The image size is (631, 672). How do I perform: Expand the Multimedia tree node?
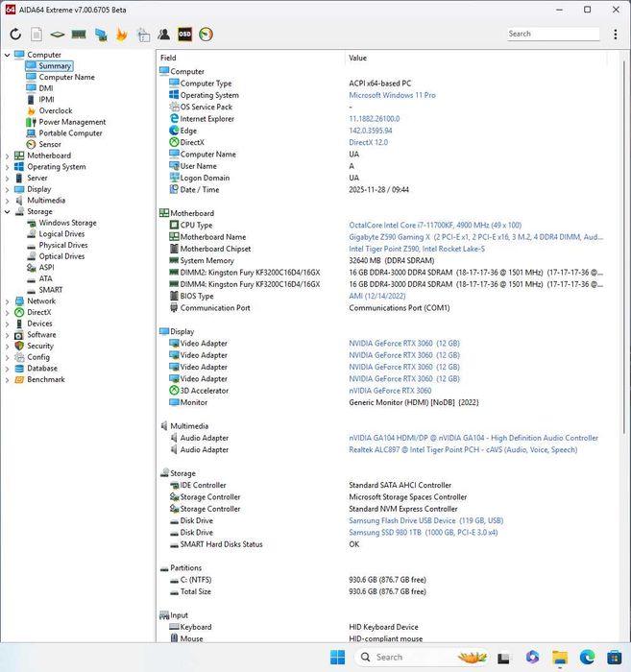tap(8, 201)
